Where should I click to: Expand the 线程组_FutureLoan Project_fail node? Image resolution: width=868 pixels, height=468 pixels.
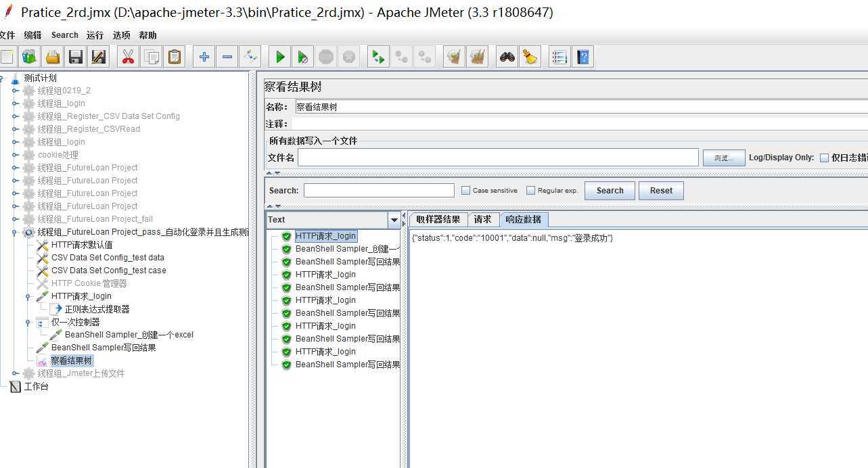(16, 219)
